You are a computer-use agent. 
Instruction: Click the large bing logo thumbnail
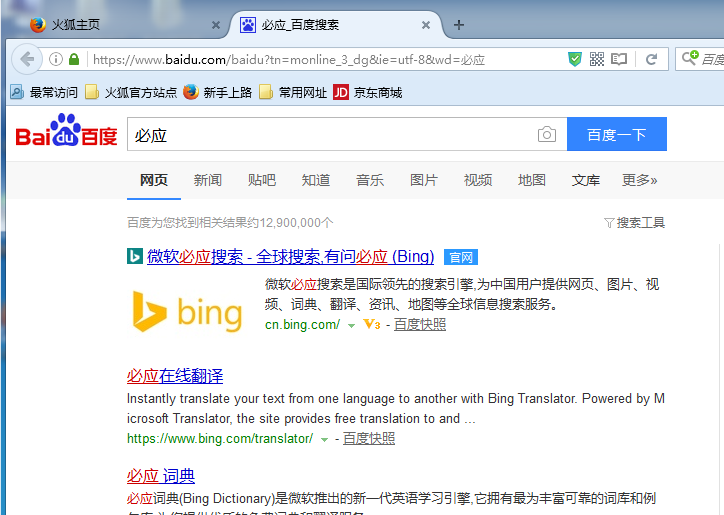click(187, 312)
